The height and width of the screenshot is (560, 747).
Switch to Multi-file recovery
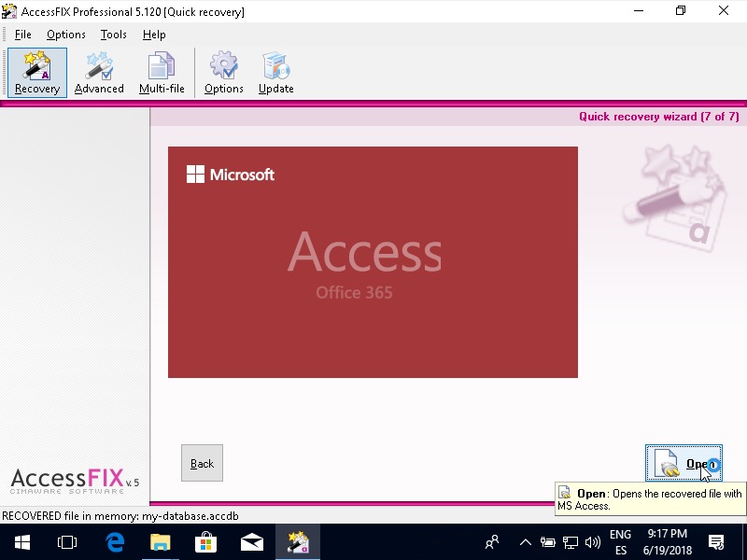click(x=162, y=73)
